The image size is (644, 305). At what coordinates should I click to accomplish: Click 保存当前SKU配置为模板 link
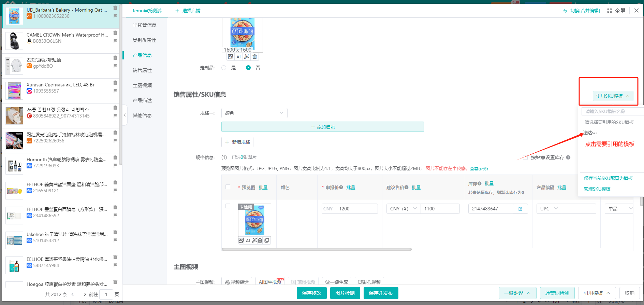coord(608,178)
